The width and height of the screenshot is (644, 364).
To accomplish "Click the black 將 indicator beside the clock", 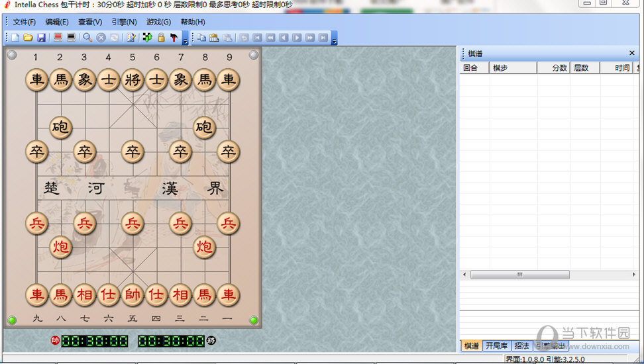I will point(211,340).
